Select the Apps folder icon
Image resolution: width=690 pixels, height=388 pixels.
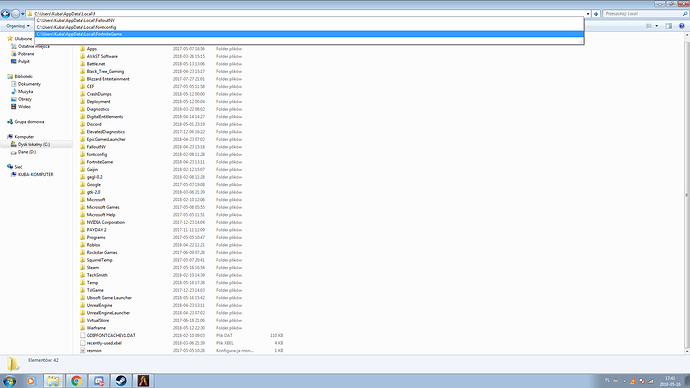[x=83, y=49]
